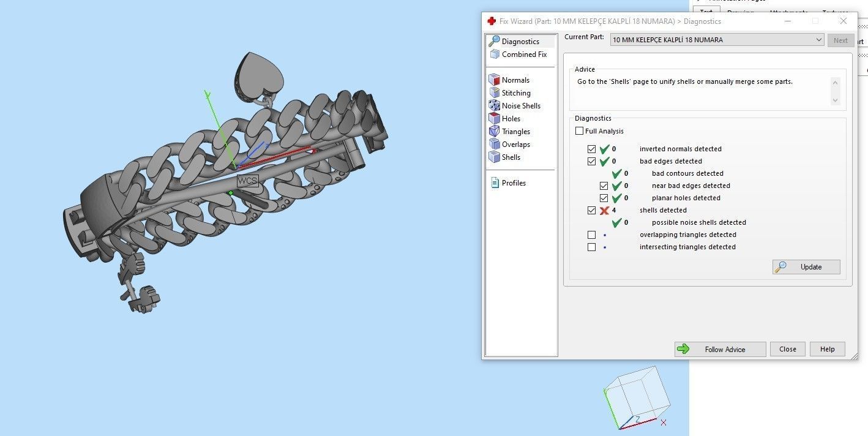Click the green check beside inverted normals
Viewport: 868px width, 436px height.
click(604, 149)
